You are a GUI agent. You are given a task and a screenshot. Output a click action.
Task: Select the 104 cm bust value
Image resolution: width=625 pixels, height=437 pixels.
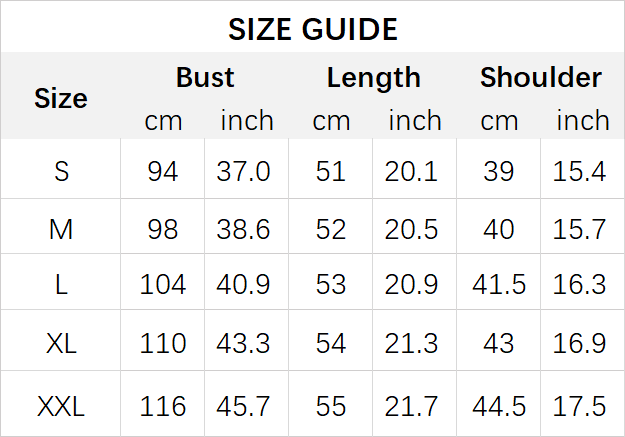tap(163, 284)
